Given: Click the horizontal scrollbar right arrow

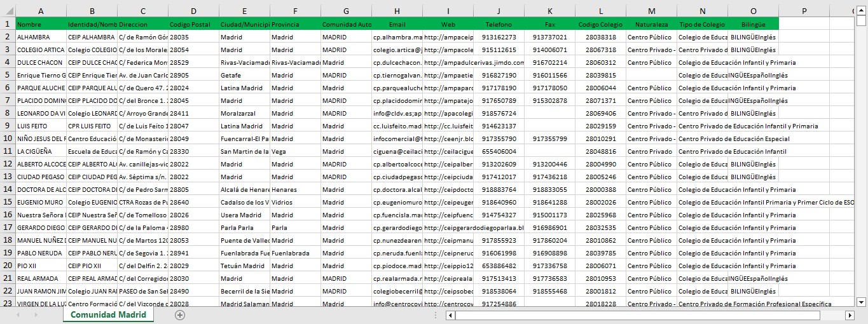Looking at the screenshot, I should coord(850,315).
